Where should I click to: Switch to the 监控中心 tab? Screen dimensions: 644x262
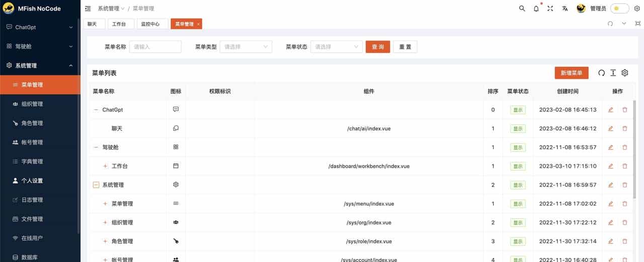tap(152, 24)
